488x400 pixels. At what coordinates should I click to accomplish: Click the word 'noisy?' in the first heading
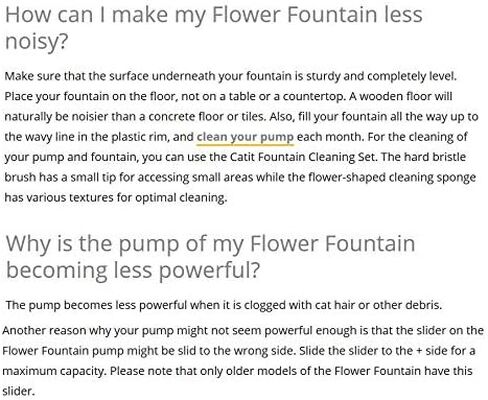36,42
